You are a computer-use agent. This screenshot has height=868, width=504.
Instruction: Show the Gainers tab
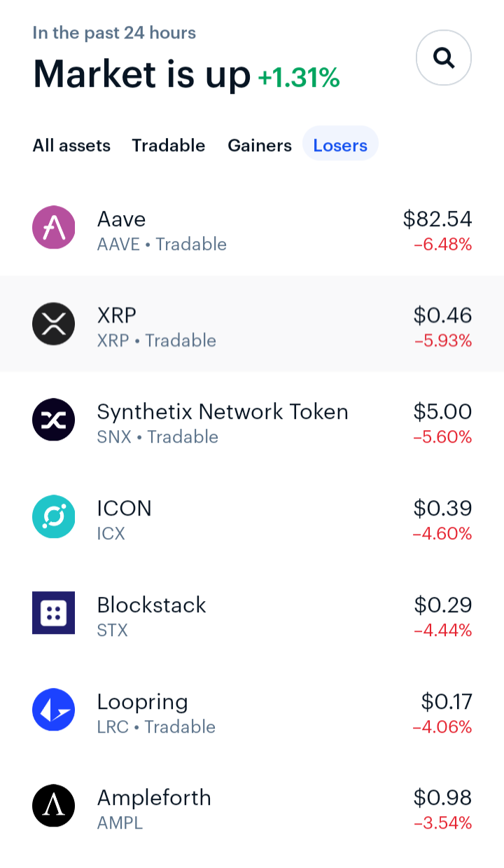tap(260, 146)
